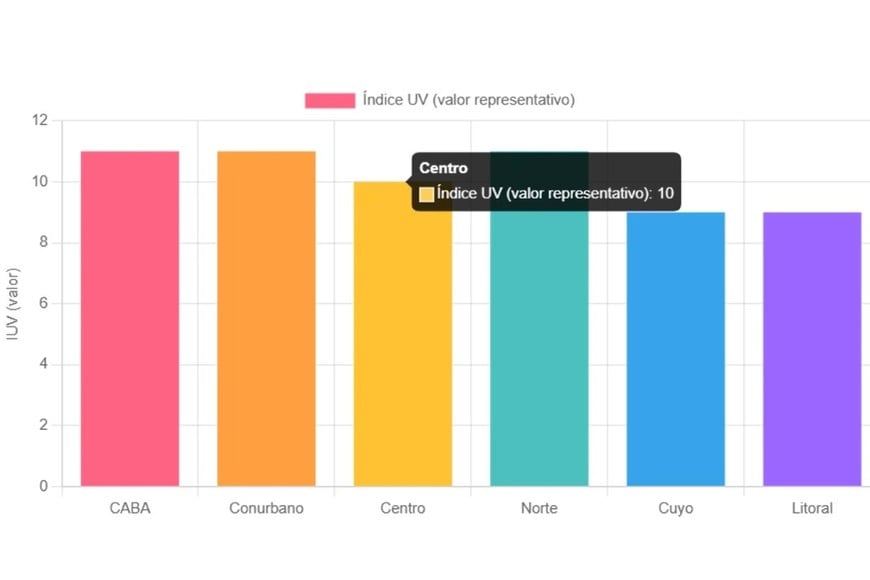Click the IUV (valor) y-axis title
The height and width of the screenshot is (580, 870).
[x=13, y=304]
